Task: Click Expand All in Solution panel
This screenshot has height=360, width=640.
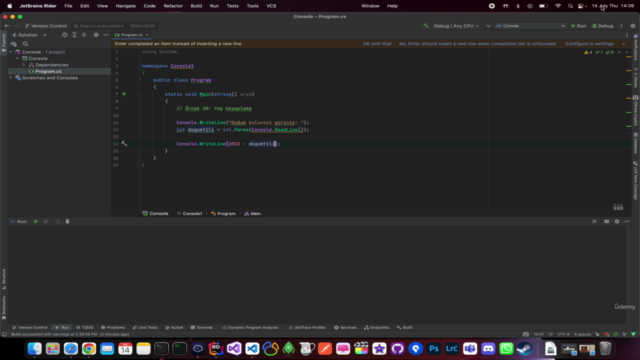Action: pos(74,35)
